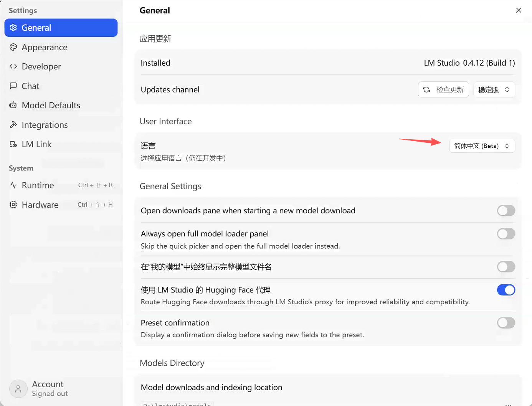Disable the LM Studio Hugging Face proxy toggle
This screenshot has width=532, height=406.
(x=506, y=290)
